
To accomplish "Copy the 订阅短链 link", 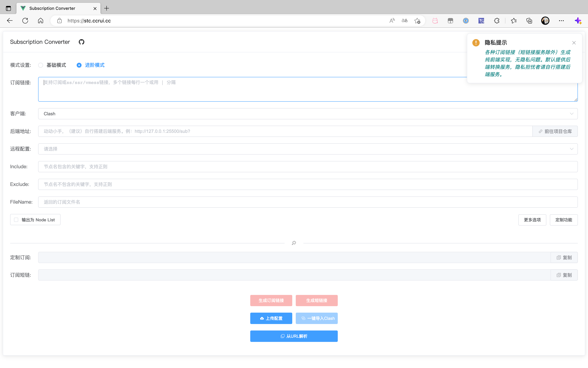I will click(564, 275).
